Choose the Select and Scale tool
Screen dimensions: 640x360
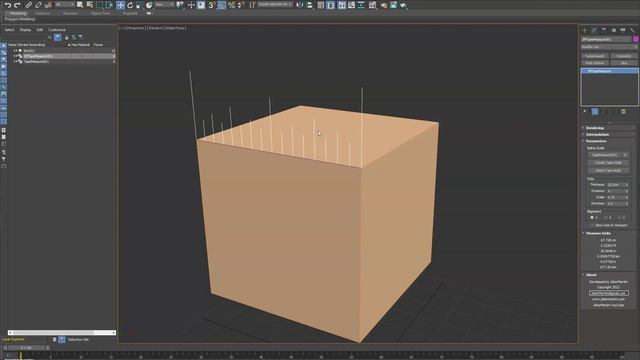point(140,5)
